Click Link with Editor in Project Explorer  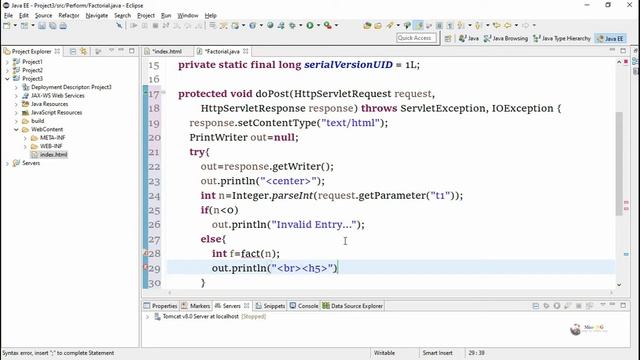click(84, 51)
